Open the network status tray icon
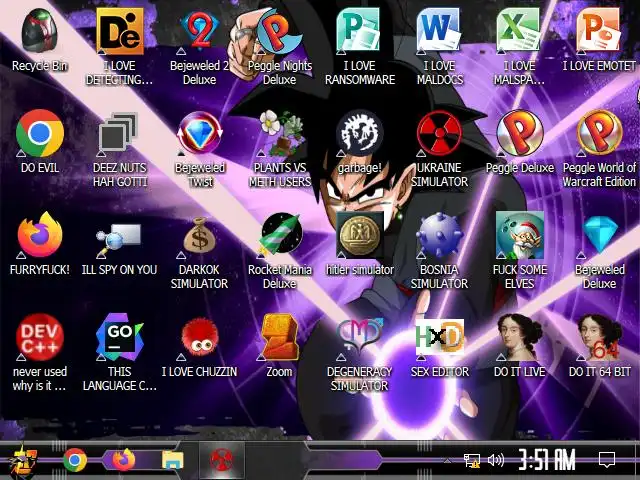640x480 pixels. [x=472, y=460]
